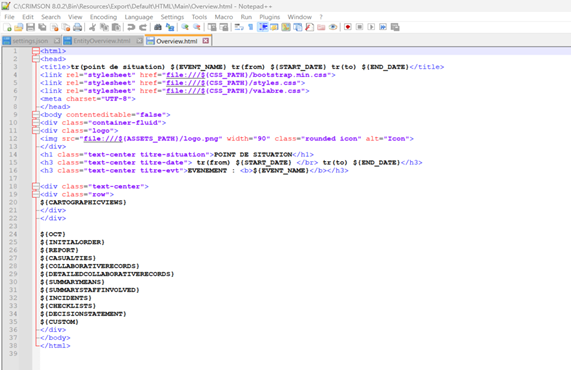The width and height of the screenshot is (571, 370).
Task: Toggle the indent guide toolbar button
Action: (263, 27)
